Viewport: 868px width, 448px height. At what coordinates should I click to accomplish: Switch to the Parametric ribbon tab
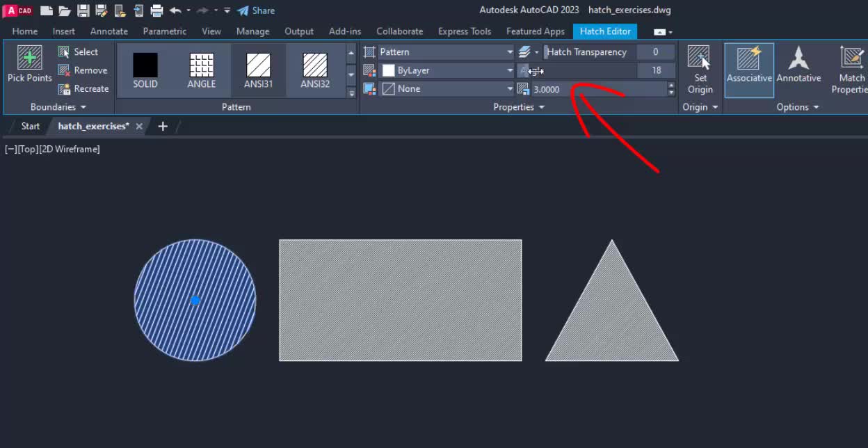pos(164,31)
